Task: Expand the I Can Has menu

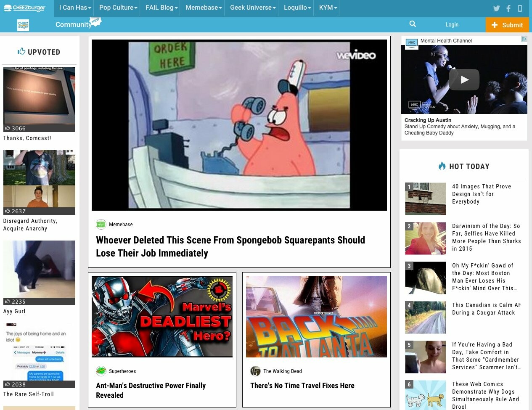Action: pyautogui.click(x=75, y=8)
